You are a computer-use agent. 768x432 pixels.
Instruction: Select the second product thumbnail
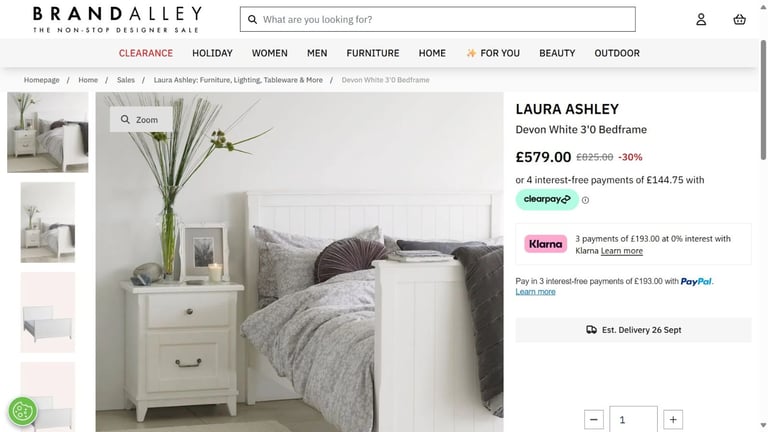coord(48,222)
